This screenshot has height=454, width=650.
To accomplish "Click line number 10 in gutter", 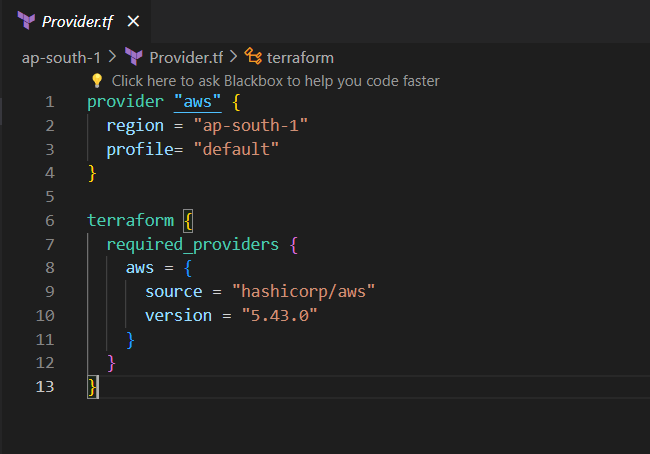I will [x=45, y=316].
